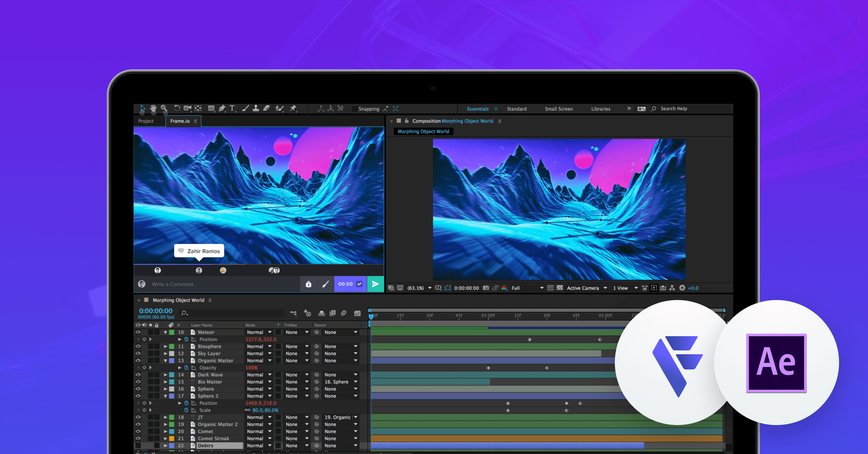Collapse the Meteor layer disclosure triangle

(166, 332)
